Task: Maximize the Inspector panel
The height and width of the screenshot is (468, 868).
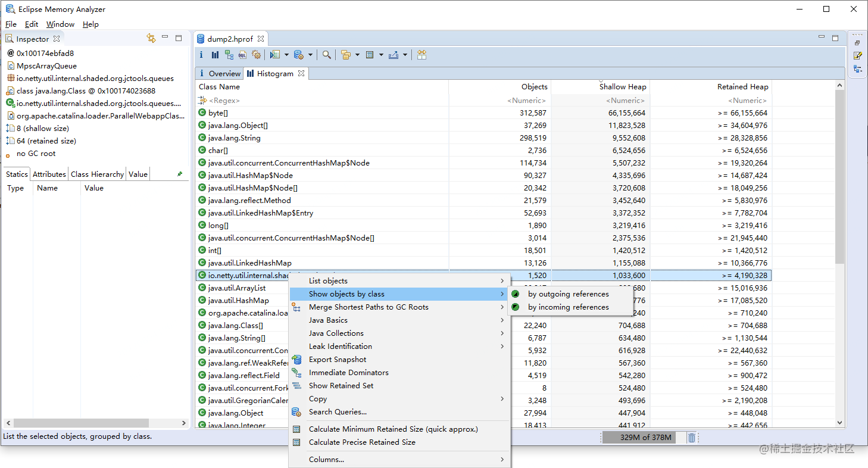Action: (179, 38)
